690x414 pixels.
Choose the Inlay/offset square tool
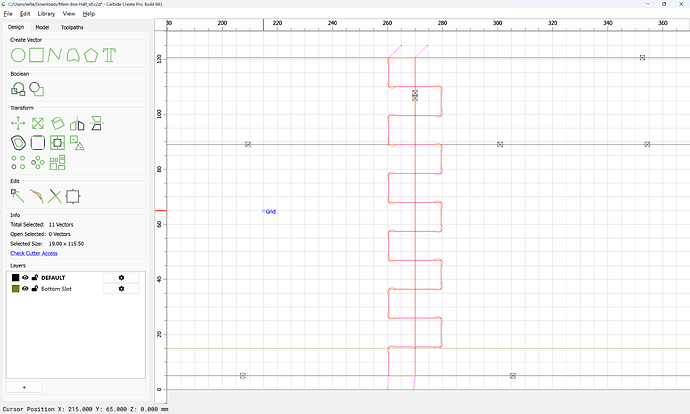(58, 143)
